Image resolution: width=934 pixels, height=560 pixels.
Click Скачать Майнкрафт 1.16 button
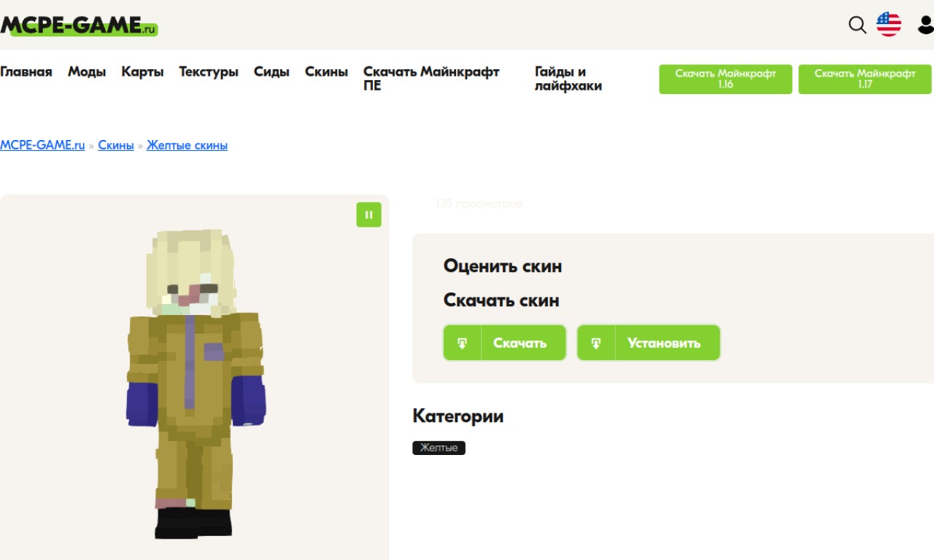(x=725, y=79)
